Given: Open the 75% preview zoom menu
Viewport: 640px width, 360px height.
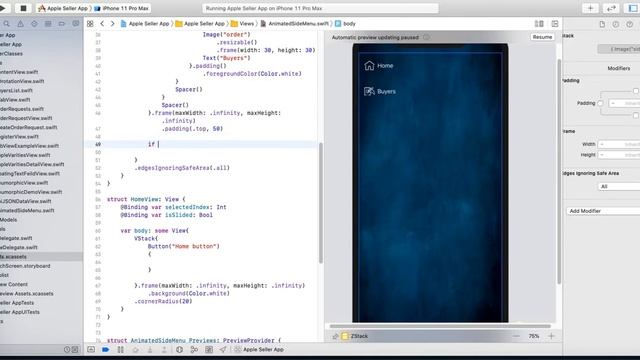Looking at the screenshot, I should point(534,336).
